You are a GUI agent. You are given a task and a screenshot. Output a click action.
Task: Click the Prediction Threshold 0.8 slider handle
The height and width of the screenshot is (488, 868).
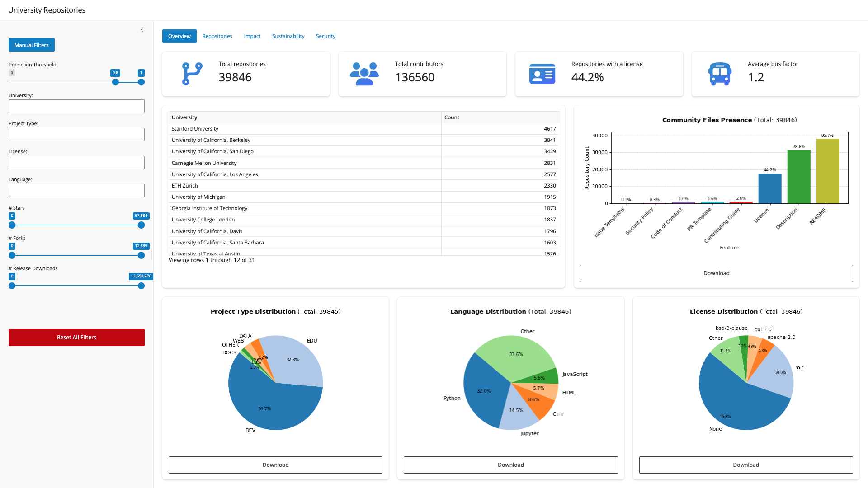click(116, 82)
